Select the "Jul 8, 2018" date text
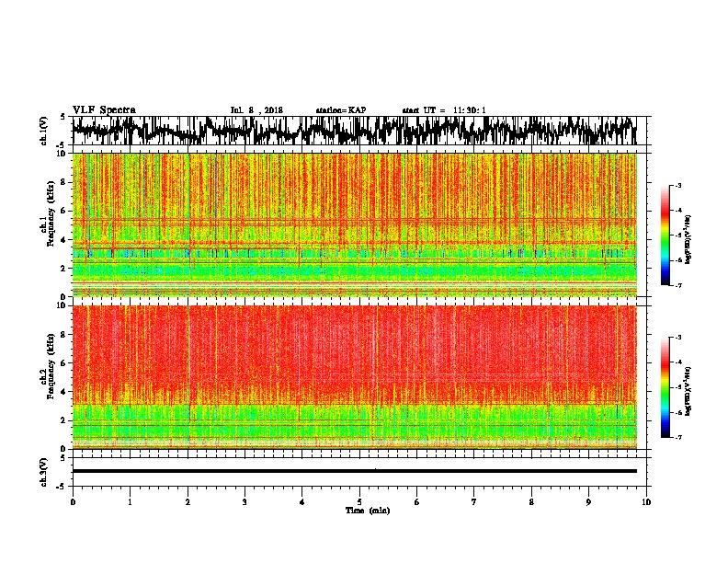 (x=256, y=110)
